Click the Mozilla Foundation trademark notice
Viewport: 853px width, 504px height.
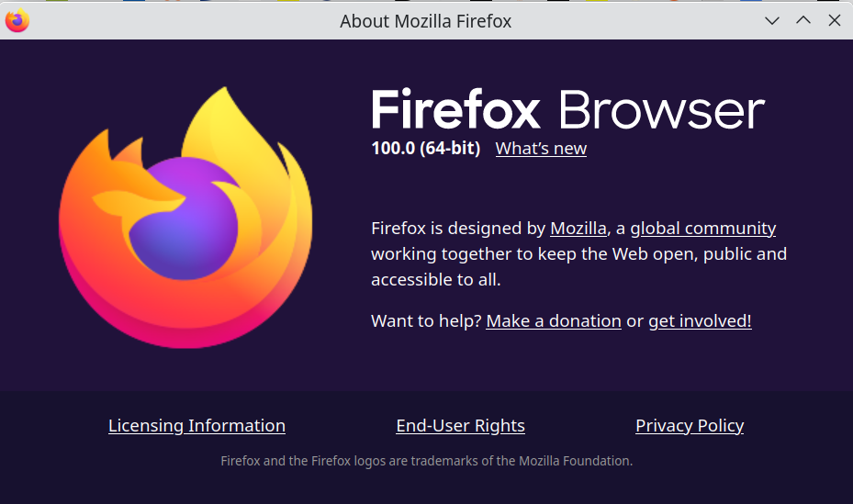click(x=426, y=461)
